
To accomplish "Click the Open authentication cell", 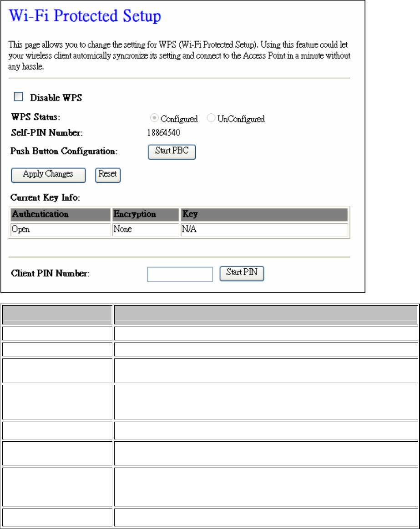I will click(61, 230).
